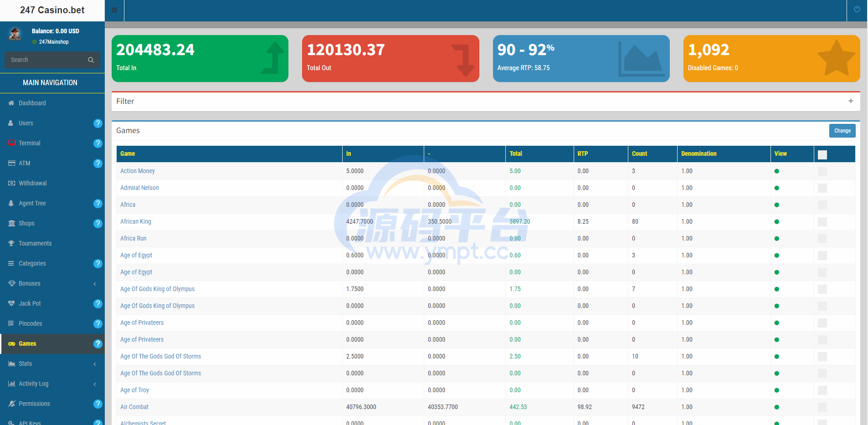This screenshot has height=425, width=868.
Task: Click African King total 3897.20
Action: [x=519, y=221]
